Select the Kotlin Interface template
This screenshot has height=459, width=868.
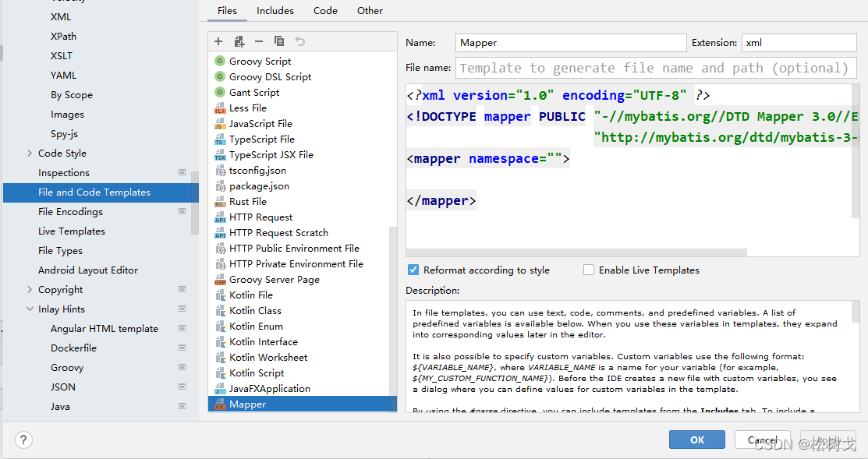click(264, 342)
